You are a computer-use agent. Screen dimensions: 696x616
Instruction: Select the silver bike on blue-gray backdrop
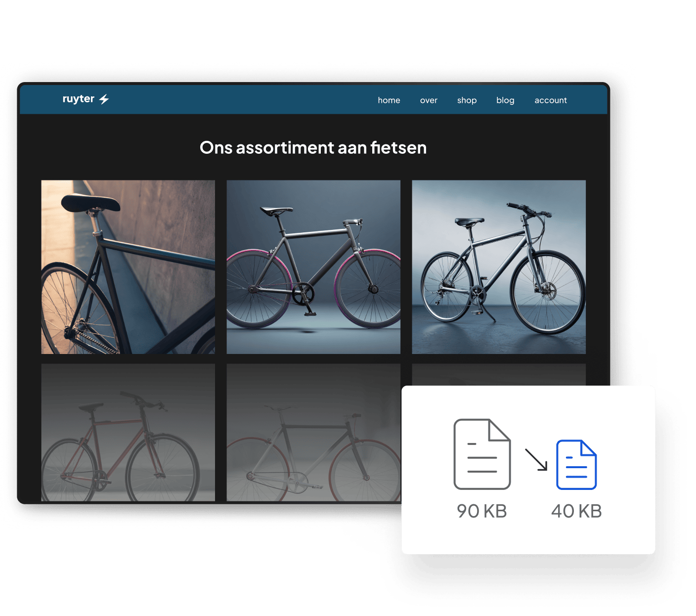pyautogui.click(x=499, y=267)
